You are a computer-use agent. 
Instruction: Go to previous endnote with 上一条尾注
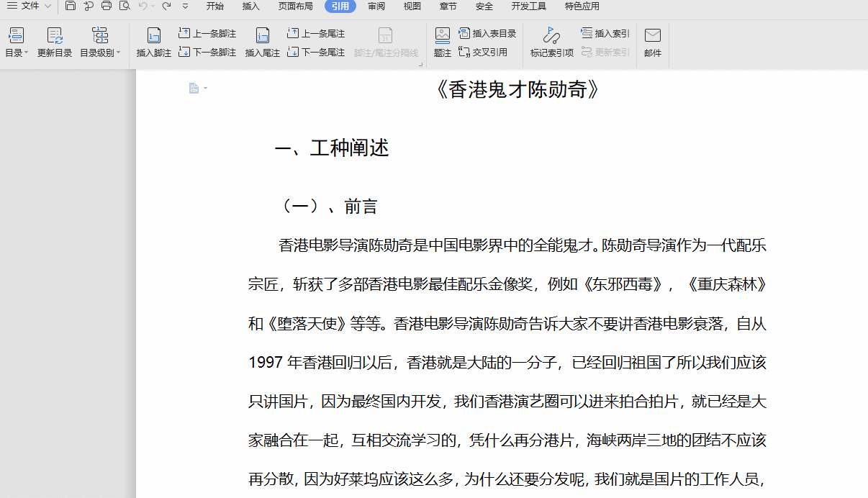click(x=315, y=32)
